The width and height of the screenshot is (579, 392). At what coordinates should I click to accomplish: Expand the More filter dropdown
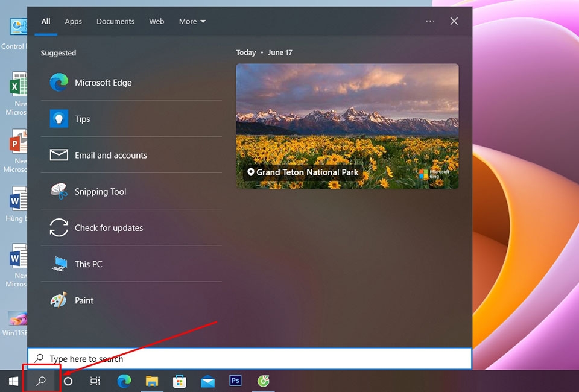coord(191,21)
